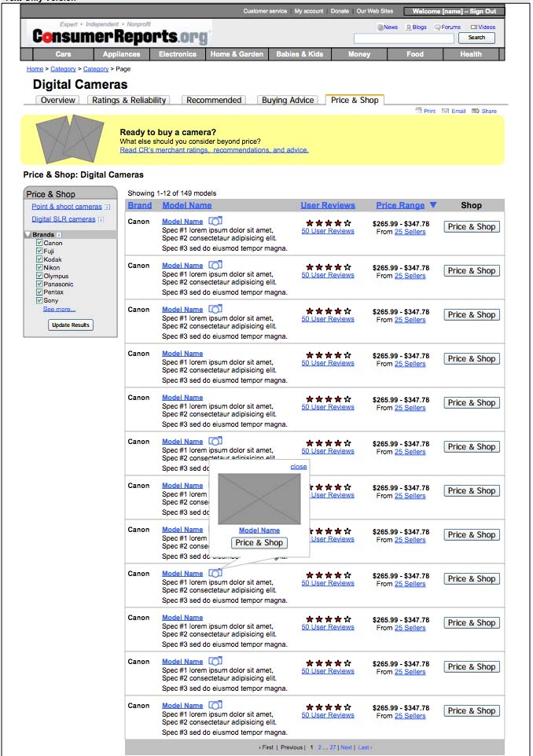Click the Customer service link
533x756 pixels.
point(265,11)
